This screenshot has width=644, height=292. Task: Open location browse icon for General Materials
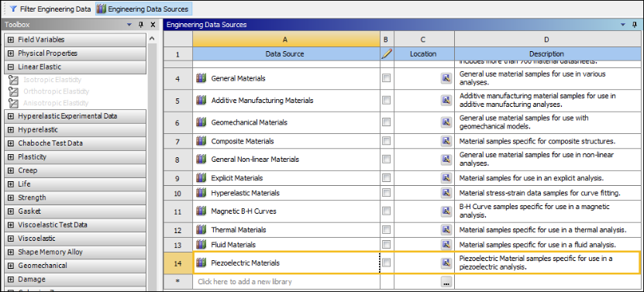tap(446, 78)
